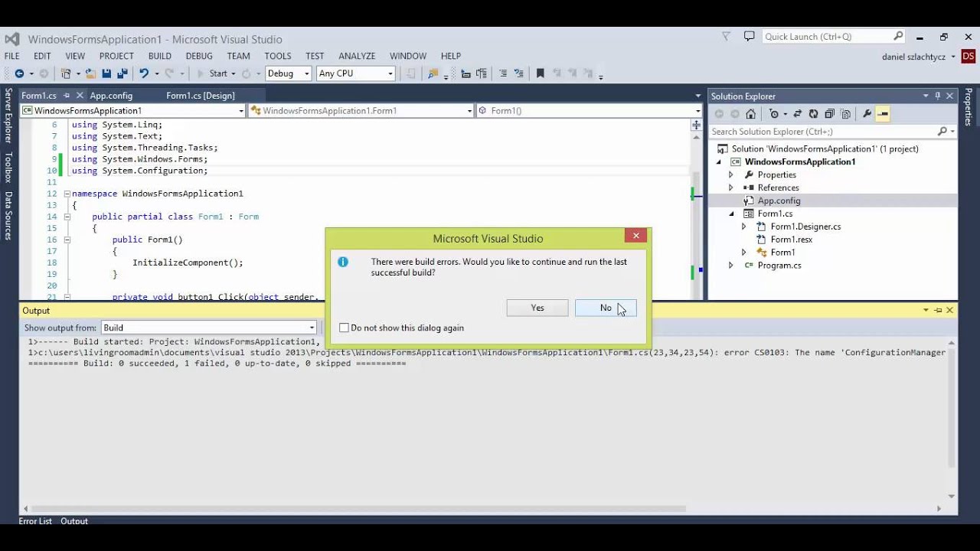Check 'Do not show this dialog again'

pos(345,328)
